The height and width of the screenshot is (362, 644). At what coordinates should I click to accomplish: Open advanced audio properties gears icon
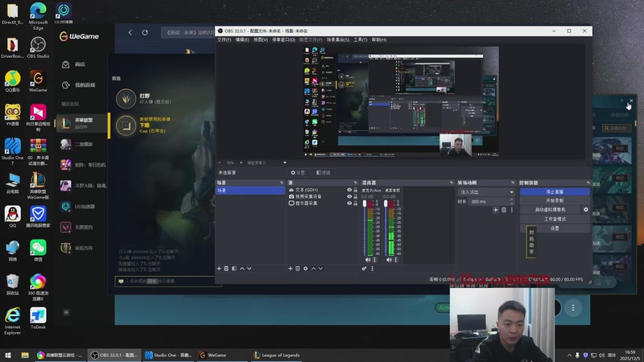tap(365, 269)
